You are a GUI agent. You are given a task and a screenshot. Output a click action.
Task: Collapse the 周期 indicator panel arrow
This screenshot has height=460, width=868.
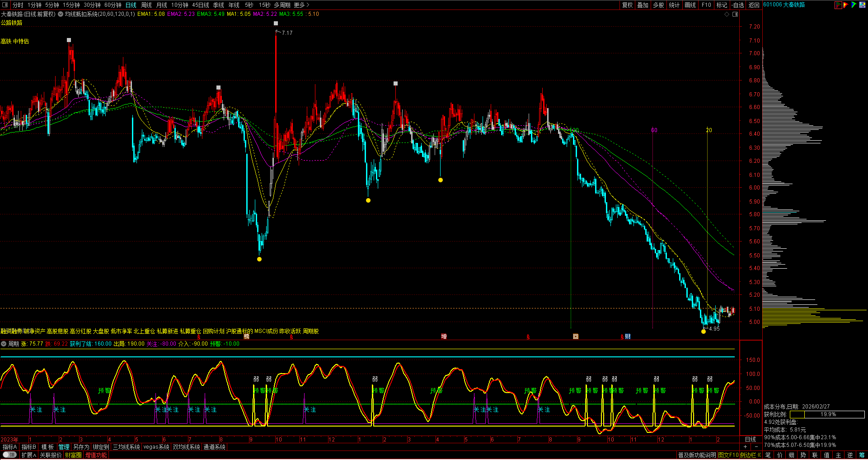4,344
